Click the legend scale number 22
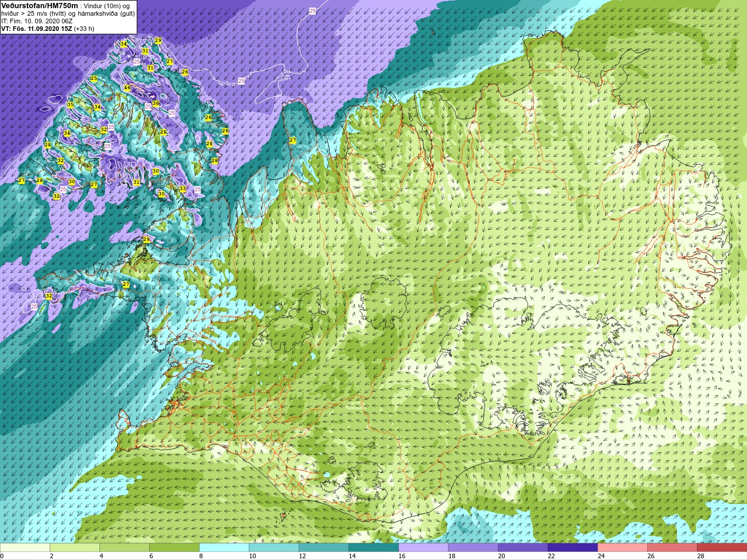 point(551,556)
